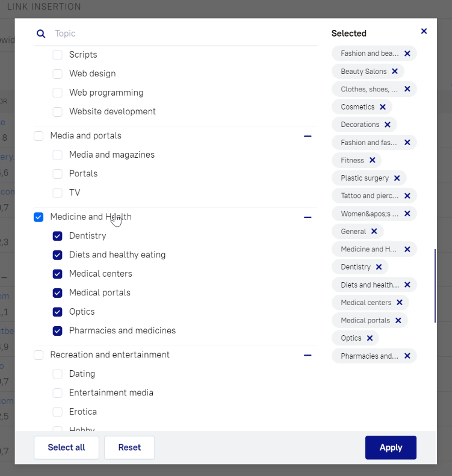
Task: Close the topic dialog with the X
Action: pos(424,31)
